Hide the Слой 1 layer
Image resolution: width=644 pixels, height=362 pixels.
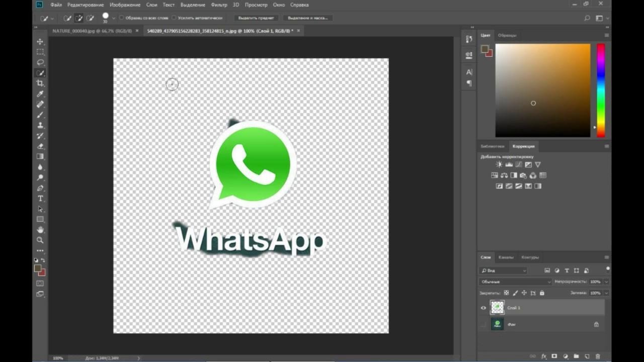pyautogui.click(x=484, y=308)
